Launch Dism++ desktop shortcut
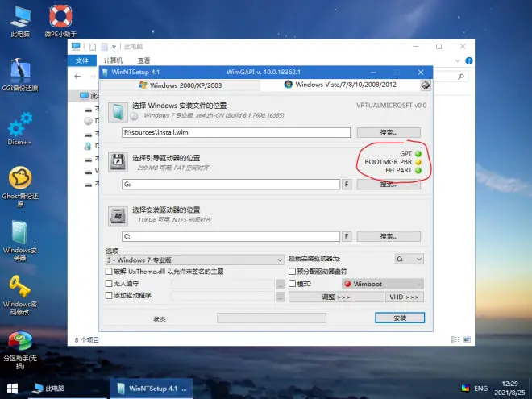This screenshot has height=399, width=532. tap(20, 129)
